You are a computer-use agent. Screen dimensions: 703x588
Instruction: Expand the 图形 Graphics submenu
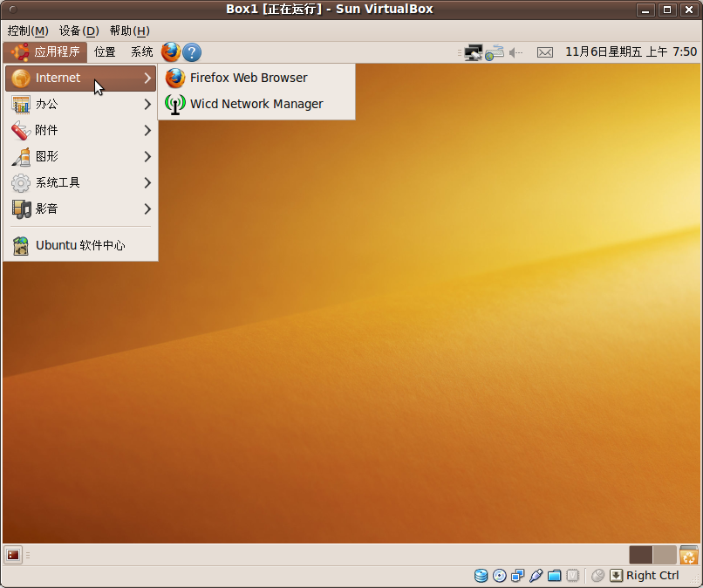pyautogui.click(x=81, y=156)
